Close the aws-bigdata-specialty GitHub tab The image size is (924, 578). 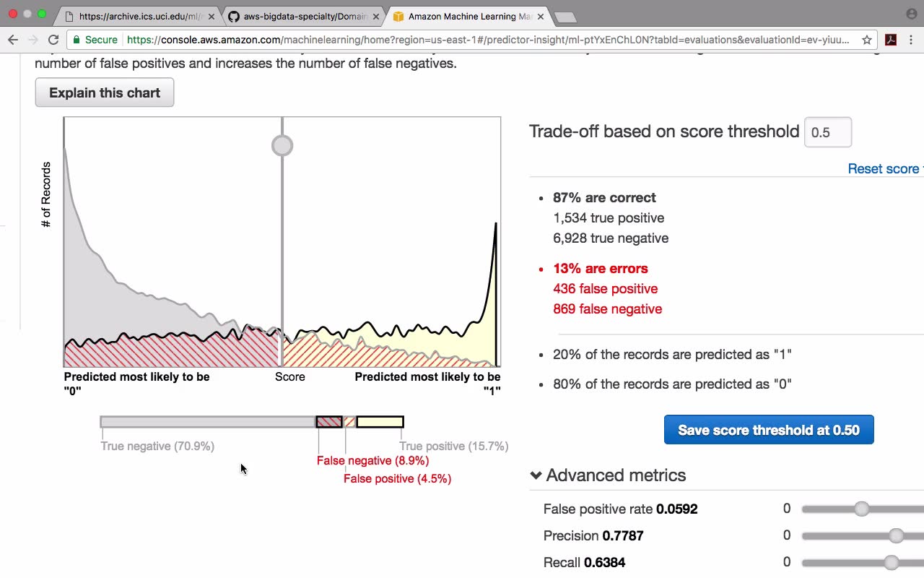click(376, 16)
